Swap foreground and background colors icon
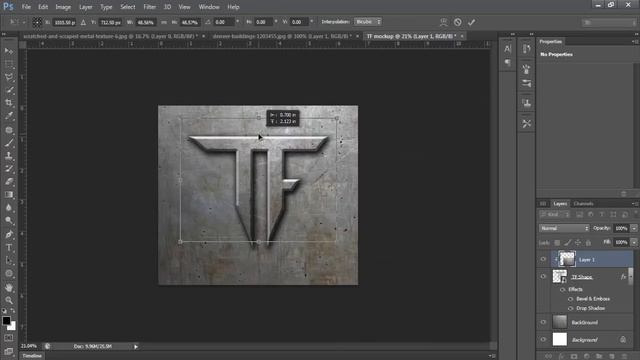This screenshot has width=640, height=360. [x=13, y=311]
